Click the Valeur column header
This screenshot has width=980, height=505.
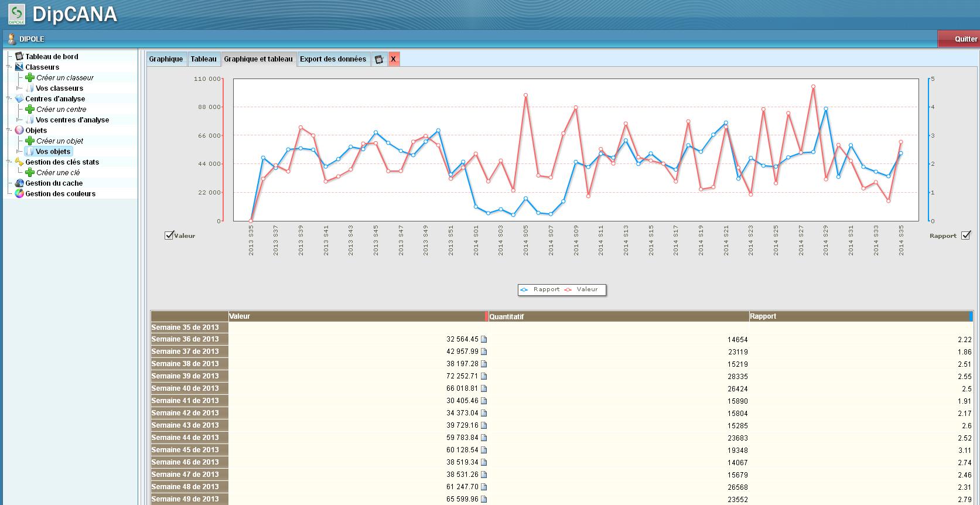(358, 316)
